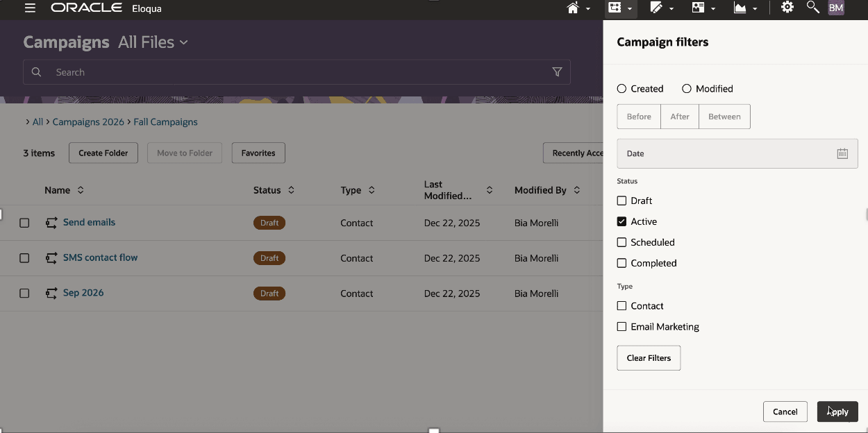
Task: Click Move to Folder button
Action: click(185, 153)
